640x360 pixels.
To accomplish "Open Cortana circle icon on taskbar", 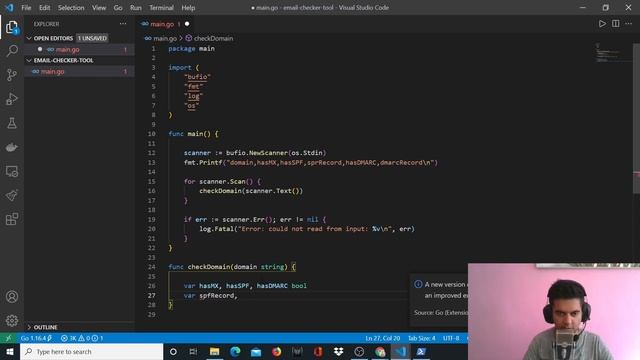I will click(173, 351).
